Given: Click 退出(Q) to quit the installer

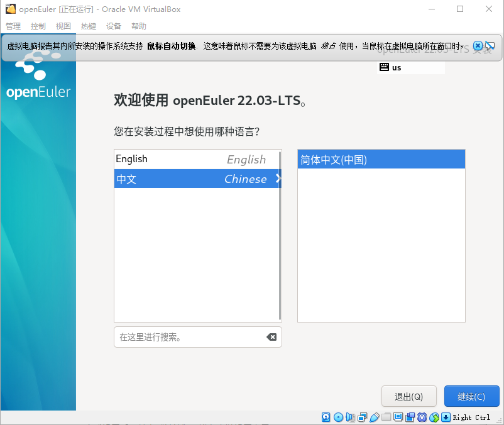Looking at the screenshot, I should [x=409, y=396].
